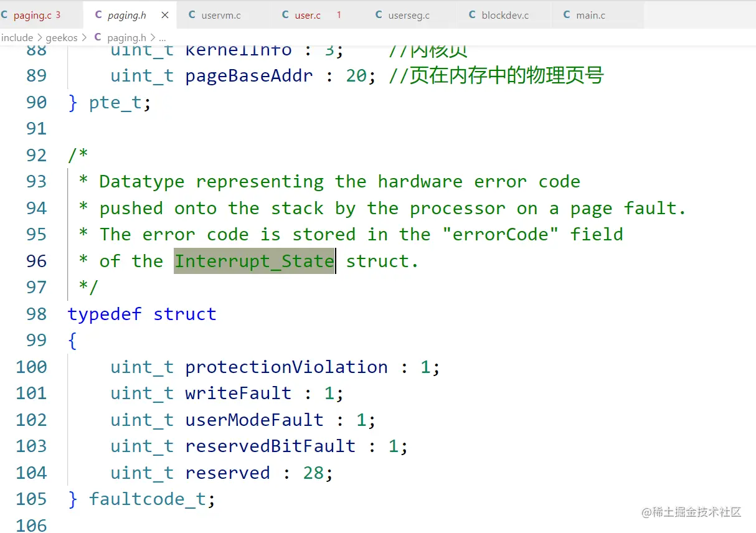Click the C file icon on user.c tab
This screenshot has height=533, width=756.
(285, 15)
